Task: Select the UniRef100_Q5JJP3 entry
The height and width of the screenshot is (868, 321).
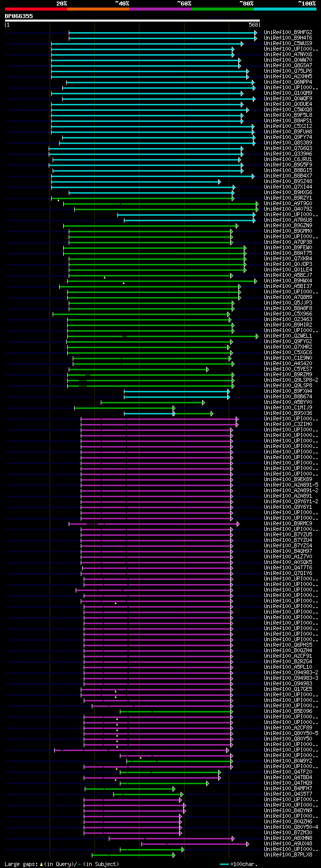Action: (x=288, y=303)
